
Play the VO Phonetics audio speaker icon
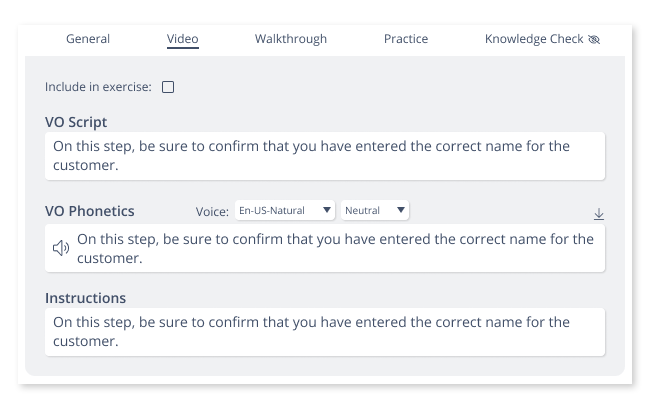pyautogui.click(x=61, y=248)
